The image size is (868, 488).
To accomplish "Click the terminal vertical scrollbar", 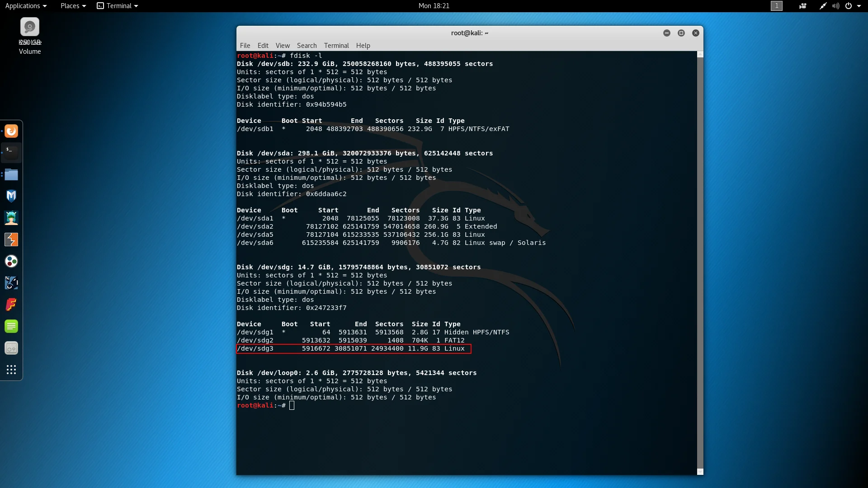I will click(x=700, y=262).
